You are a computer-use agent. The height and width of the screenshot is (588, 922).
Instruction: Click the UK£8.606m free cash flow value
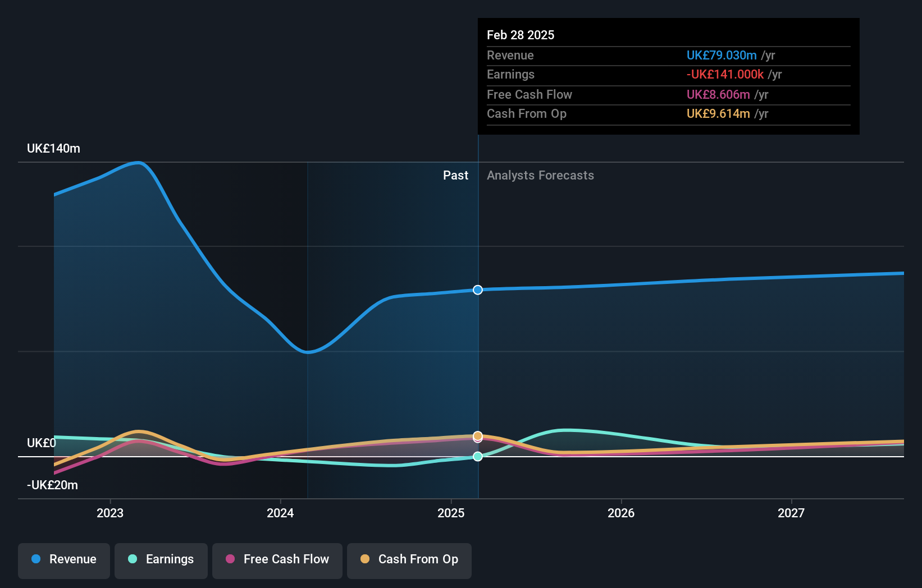[718, 95]
